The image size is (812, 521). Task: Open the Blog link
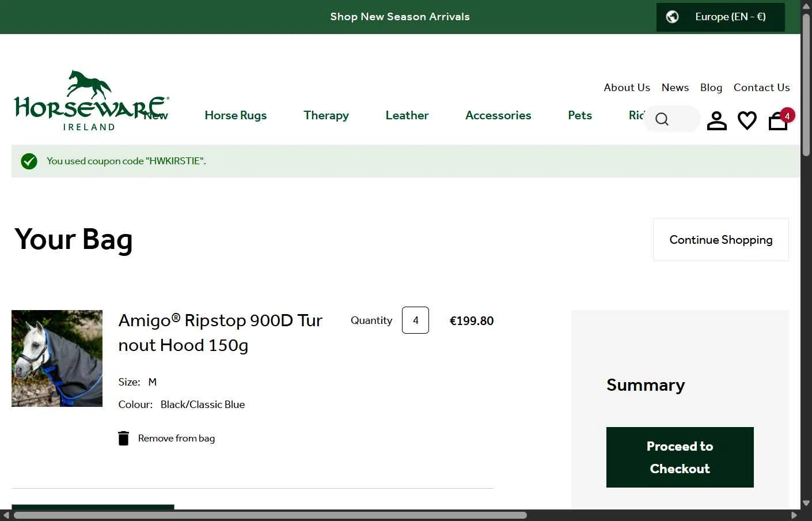711,88
